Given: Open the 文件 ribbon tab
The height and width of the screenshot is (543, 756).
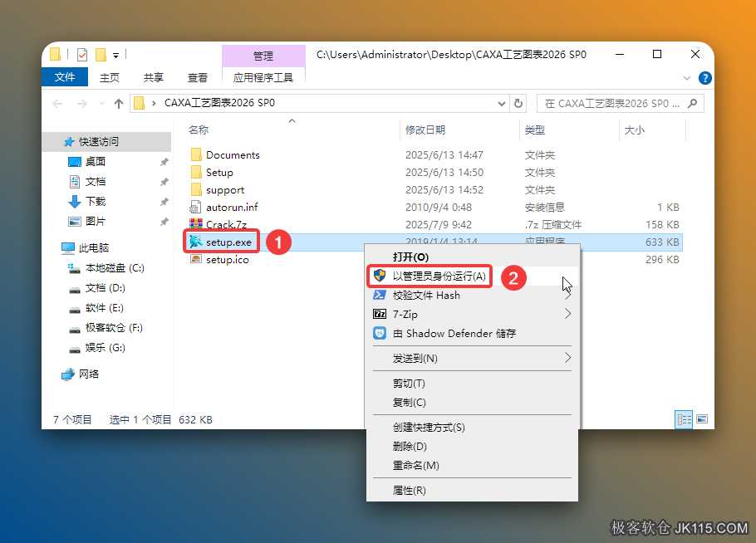Looking at the screenshot, I should (x=65, y=77).
